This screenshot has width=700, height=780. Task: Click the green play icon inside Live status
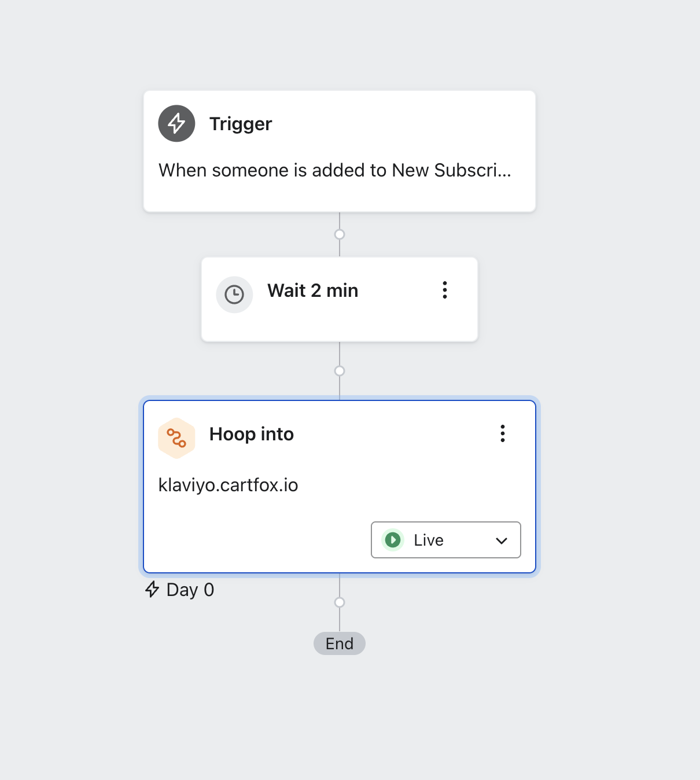[392, 540]
